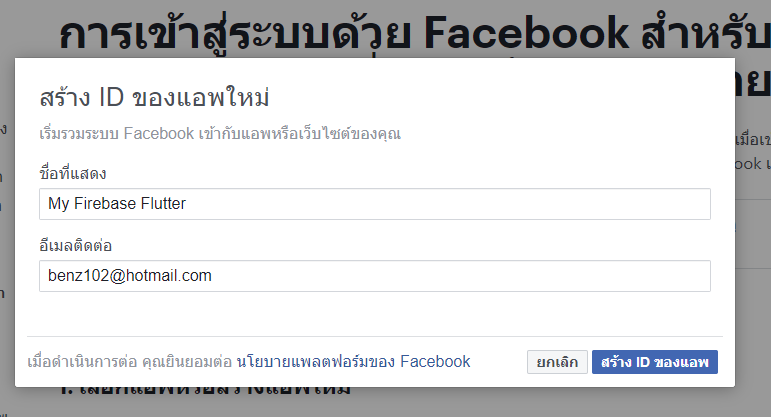The width and height of the screenshot is (771, 417).
Task: Click word 'Facebook' in the dialog subtitle
Action: (159, 133)
